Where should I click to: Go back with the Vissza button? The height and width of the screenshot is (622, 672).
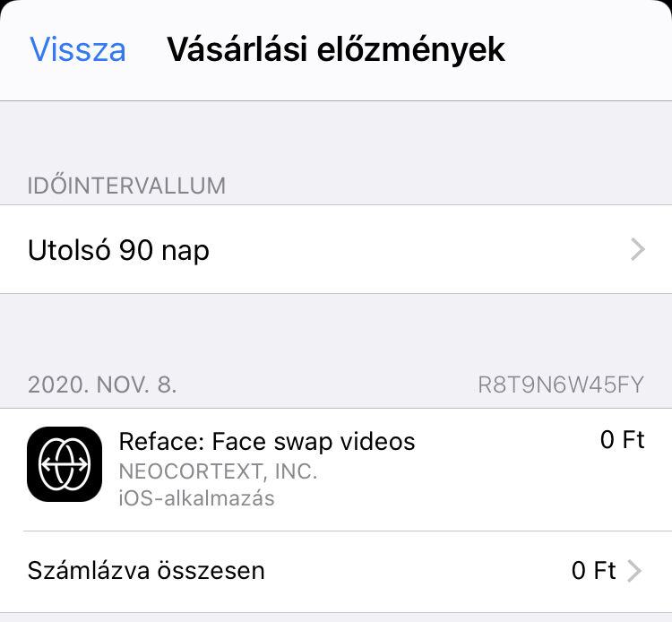point(78,49)
